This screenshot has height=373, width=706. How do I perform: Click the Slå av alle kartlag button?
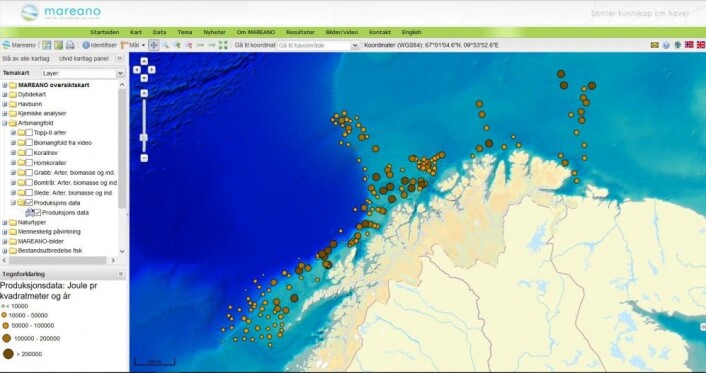tap(26, 59)
